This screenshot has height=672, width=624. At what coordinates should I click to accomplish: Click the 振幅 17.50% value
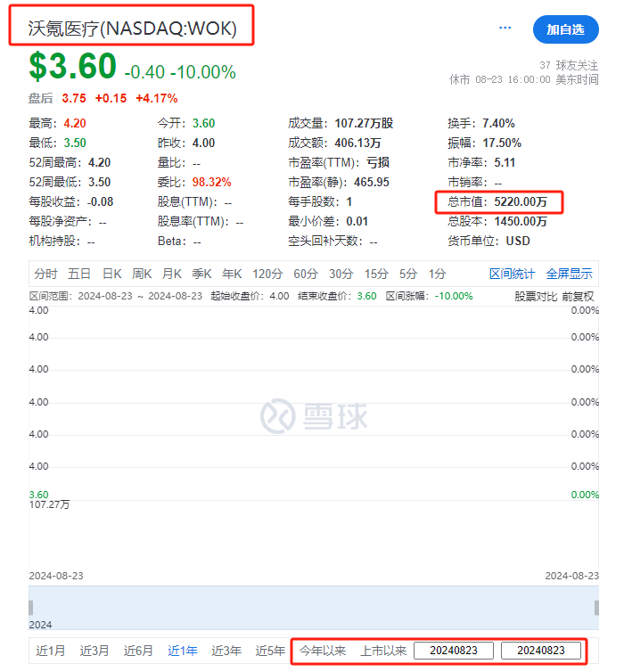click(x=501, y=143)
